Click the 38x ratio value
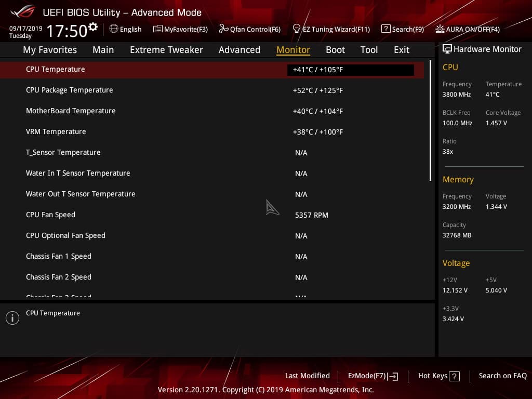Image resolution: width=532 pixels, height=399 pixels. pos(447,152)
